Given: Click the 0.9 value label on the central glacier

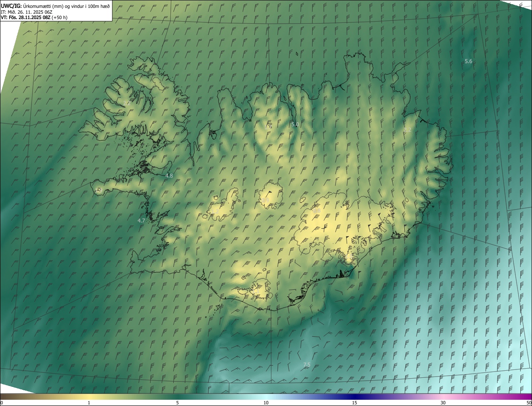Looking at the screenshot, I should [x=265, y=200].
